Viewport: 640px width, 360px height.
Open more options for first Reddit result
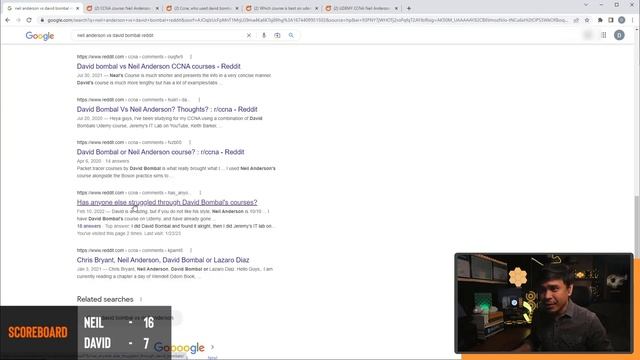click(x=191, y=57)
